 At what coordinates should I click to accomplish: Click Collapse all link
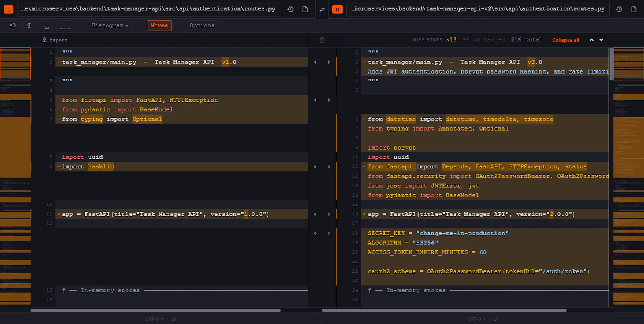566,40
